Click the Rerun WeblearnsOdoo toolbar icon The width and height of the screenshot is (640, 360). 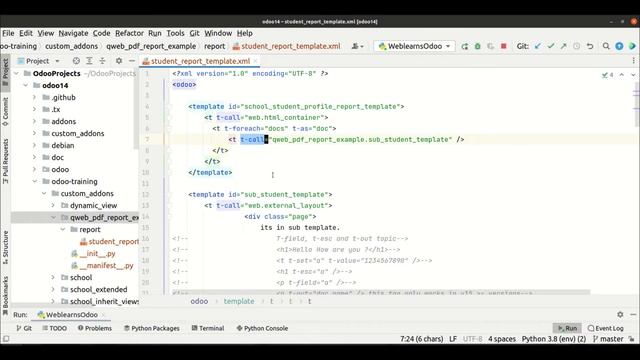(464, 47)
